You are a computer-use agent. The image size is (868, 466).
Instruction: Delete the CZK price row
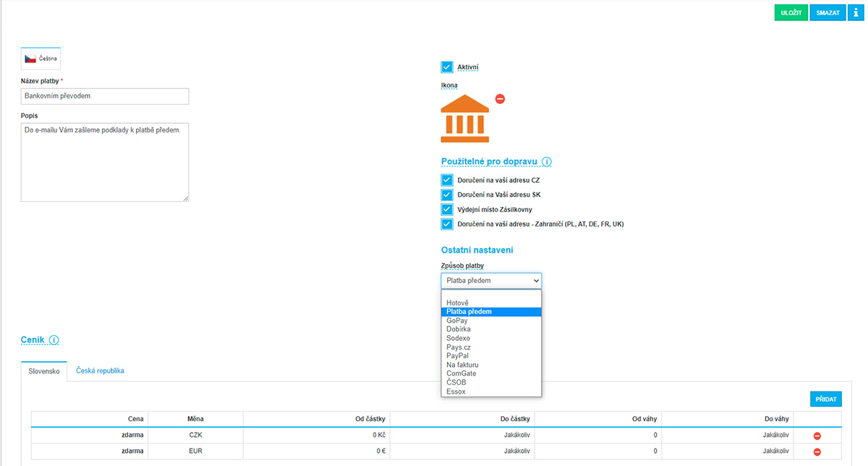point(817,436)
